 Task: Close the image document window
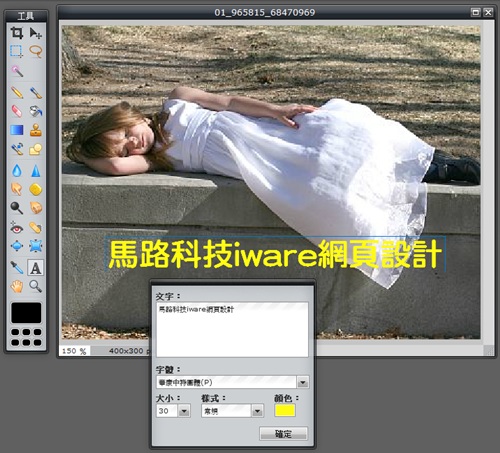pos(488,12)
